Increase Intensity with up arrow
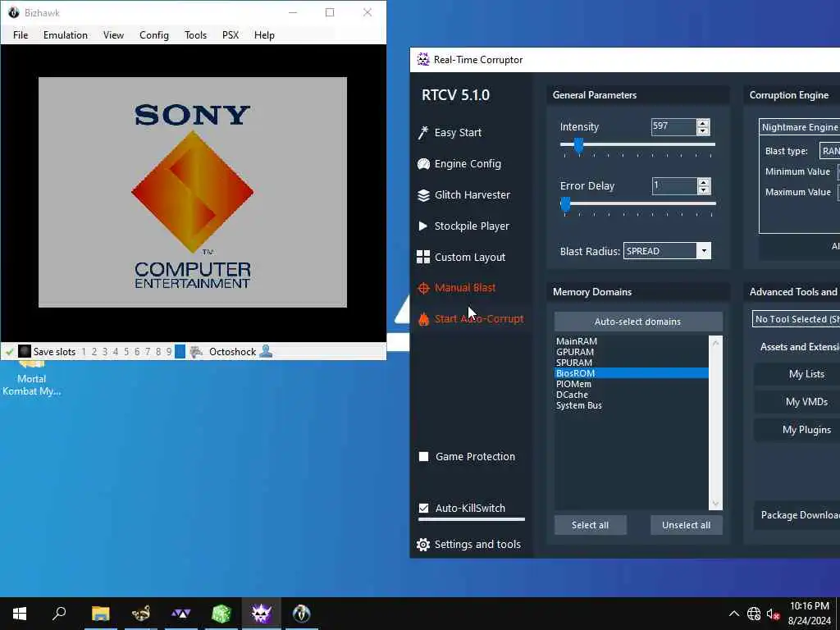 pos(703,123)
